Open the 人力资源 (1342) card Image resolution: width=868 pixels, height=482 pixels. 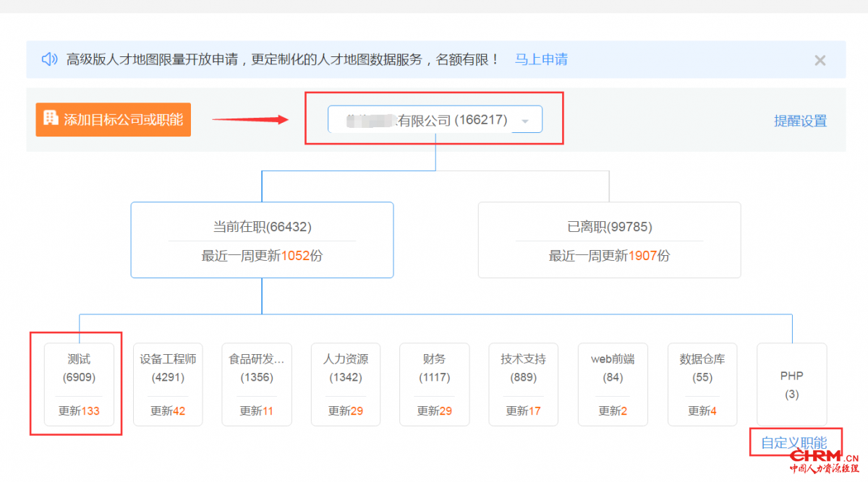pos(346,384)
